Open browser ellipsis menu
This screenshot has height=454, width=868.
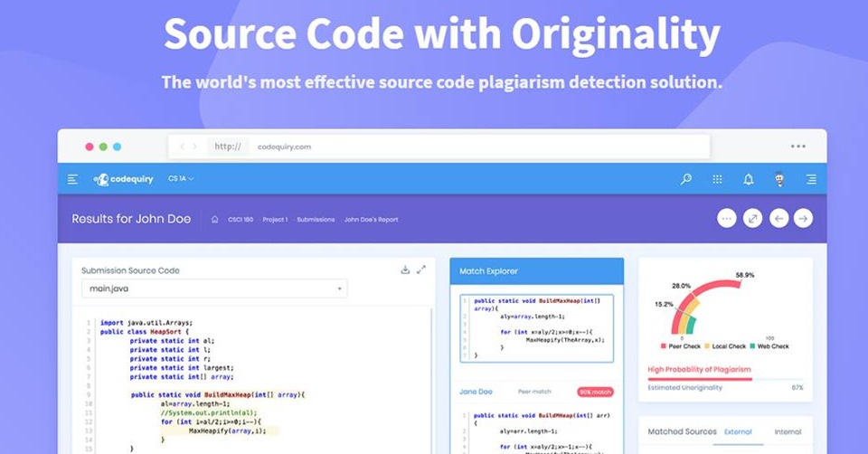coord(797,147)
